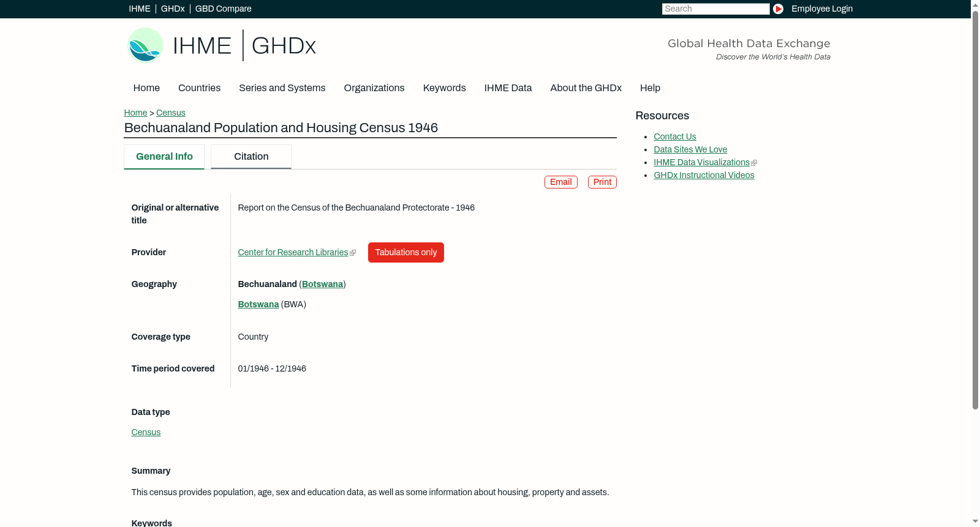Click the Global Health Data Exchange tagline

tap(749, 43)
